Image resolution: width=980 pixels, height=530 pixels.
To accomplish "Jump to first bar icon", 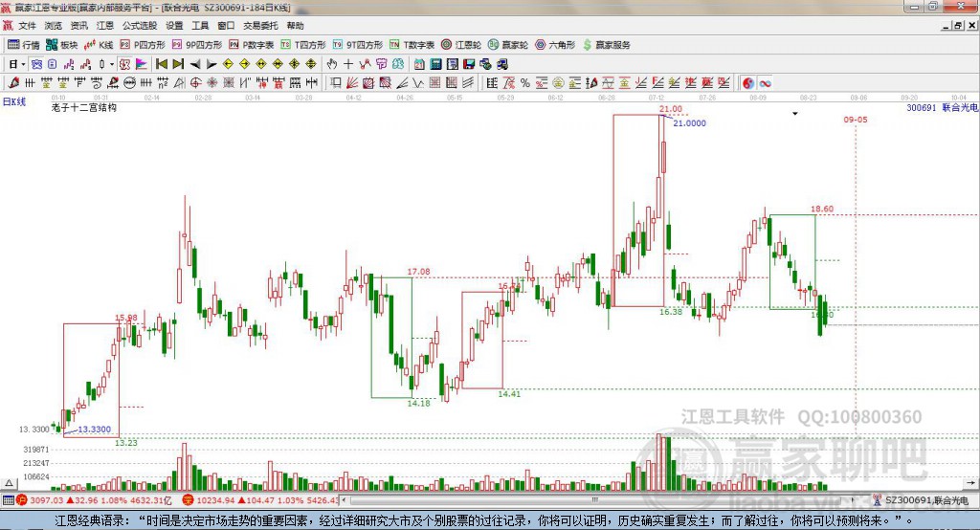I will (162, 64).
